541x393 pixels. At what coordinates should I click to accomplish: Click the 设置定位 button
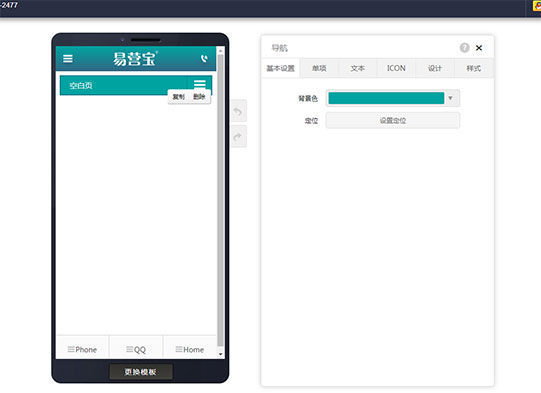[393, 120]
